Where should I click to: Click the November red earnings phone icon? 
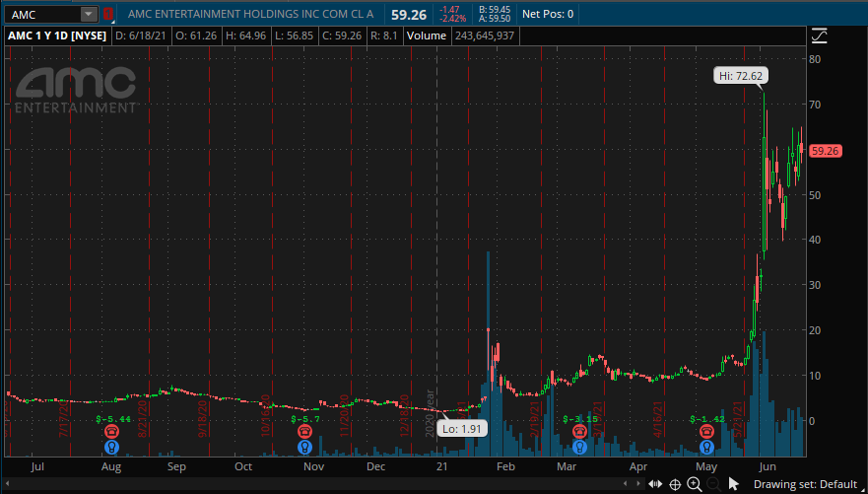(304, 431)
